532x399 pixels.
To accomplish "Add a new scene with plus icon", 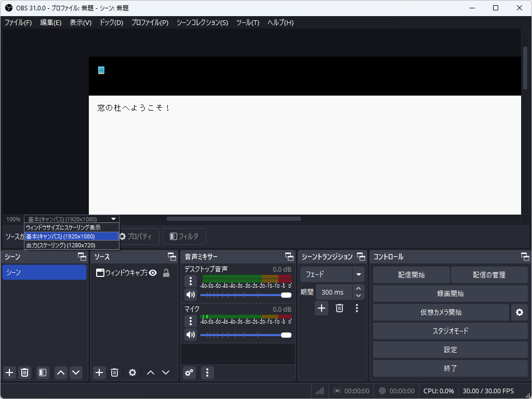I will [x=9, y=373].
